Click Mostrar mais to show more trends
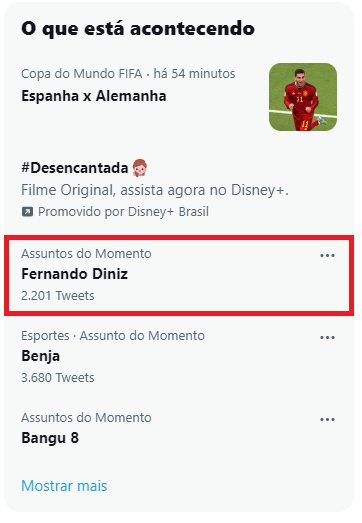 tap(64, 486)
